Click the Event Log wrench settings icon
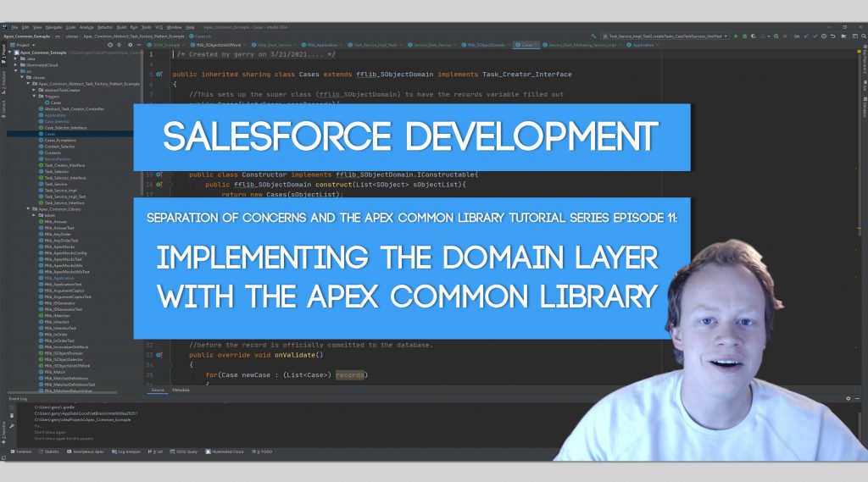The image size is (868, 482). click(12, 426)
